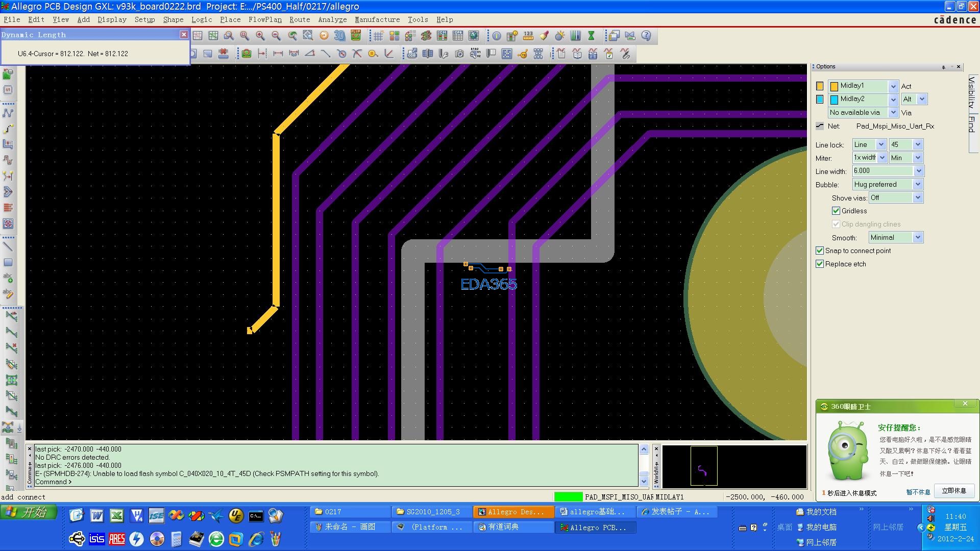Click the 3D view toolbar icon
This screenshot has height=551, width=980.
point(339,36)
